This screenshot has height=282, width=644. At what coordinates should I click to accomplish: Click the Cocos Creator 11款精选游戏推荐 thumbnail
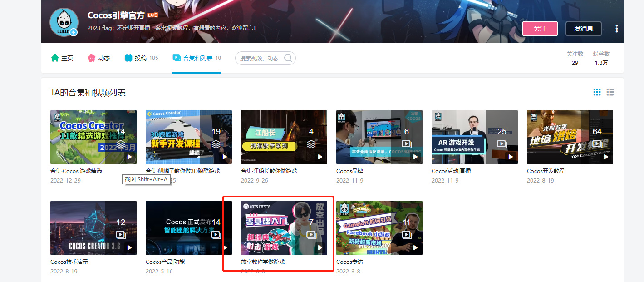tap(93, 137)
